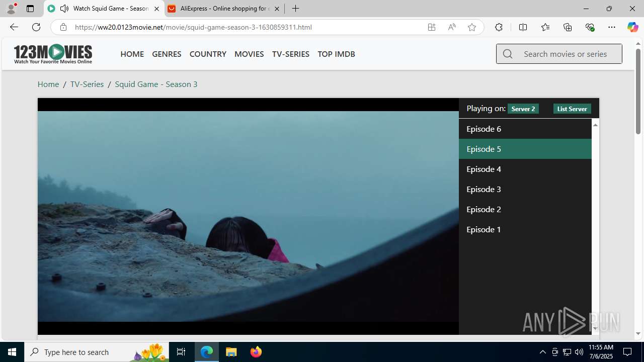The width and height of the screenshot is (644, 362).
Task: Open the List Server button
Action: [x=572, y=109]
